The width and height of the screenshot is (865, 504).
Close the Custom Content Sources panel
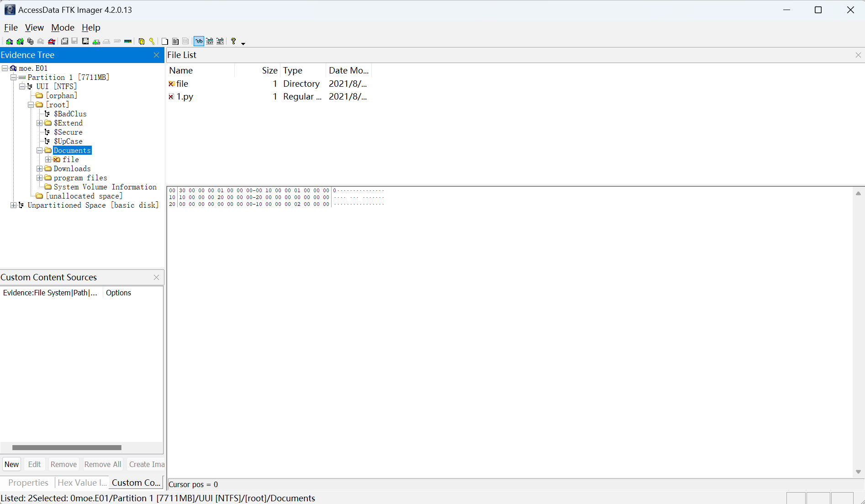tap(157, 277)
